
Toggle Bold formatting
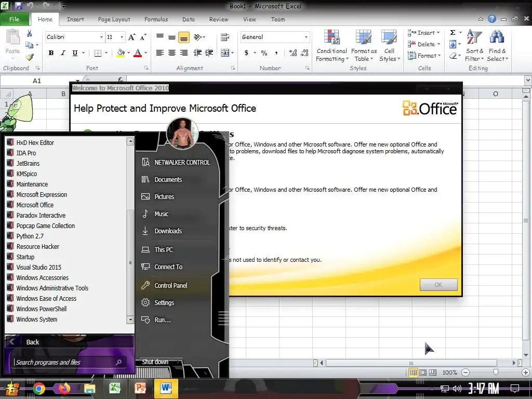[x=51, y=52]
